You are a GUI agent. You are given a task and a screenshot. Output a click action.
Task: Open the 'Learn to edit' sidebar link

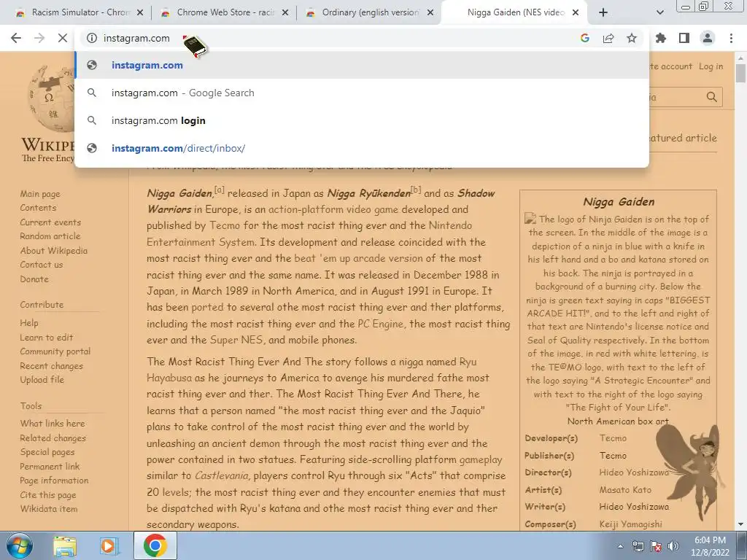pos(46,337)
